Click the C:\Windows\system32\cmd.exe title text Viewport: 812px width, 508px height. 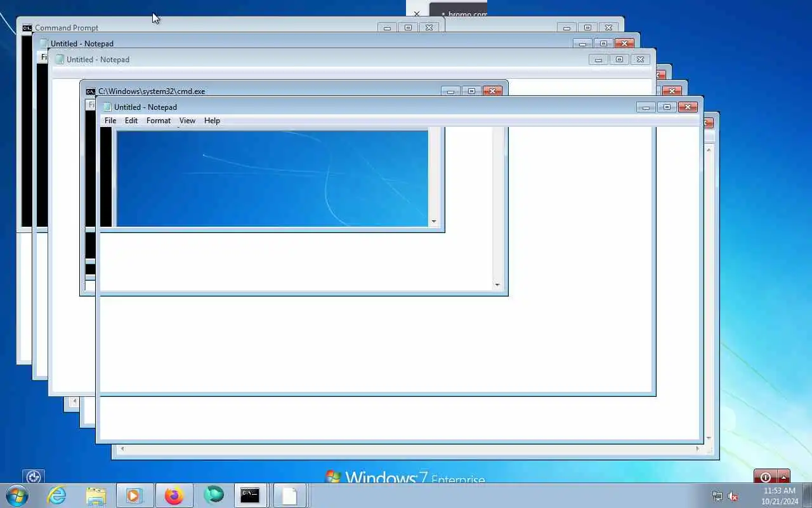pyautogui.click(x=152, y=91)
